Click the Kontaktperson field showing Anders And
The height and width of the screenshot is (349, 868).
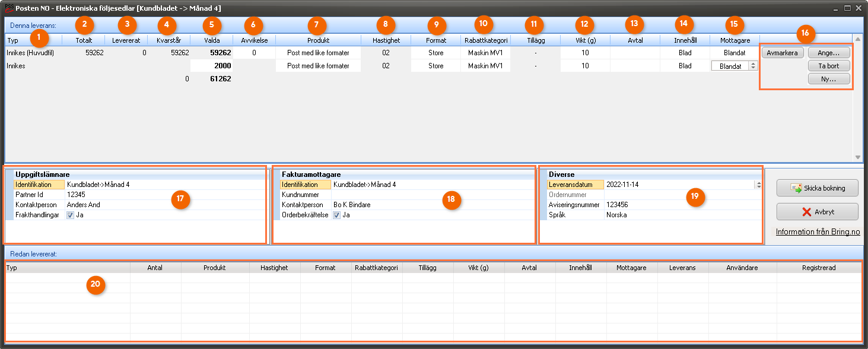(x=165, y=205)
